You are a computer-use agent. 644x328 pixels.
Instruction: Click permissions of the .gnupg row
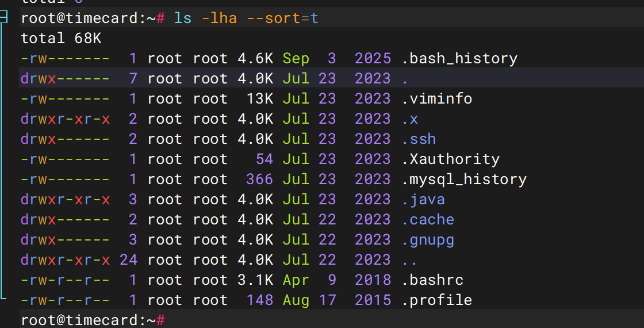(66, 239)
